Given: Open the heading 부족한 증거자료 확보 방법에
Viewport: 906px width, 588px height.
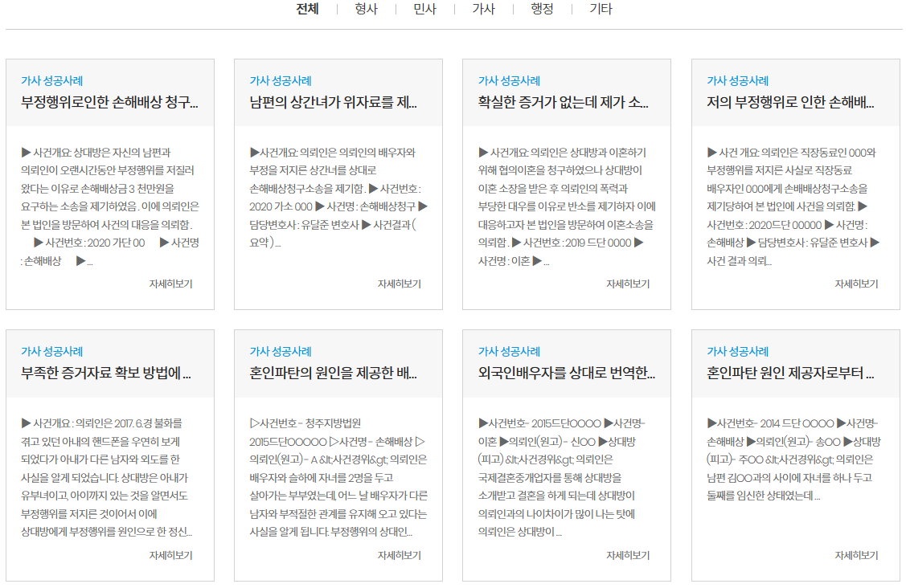Looking at the screenshot, I should click(105, 374).
